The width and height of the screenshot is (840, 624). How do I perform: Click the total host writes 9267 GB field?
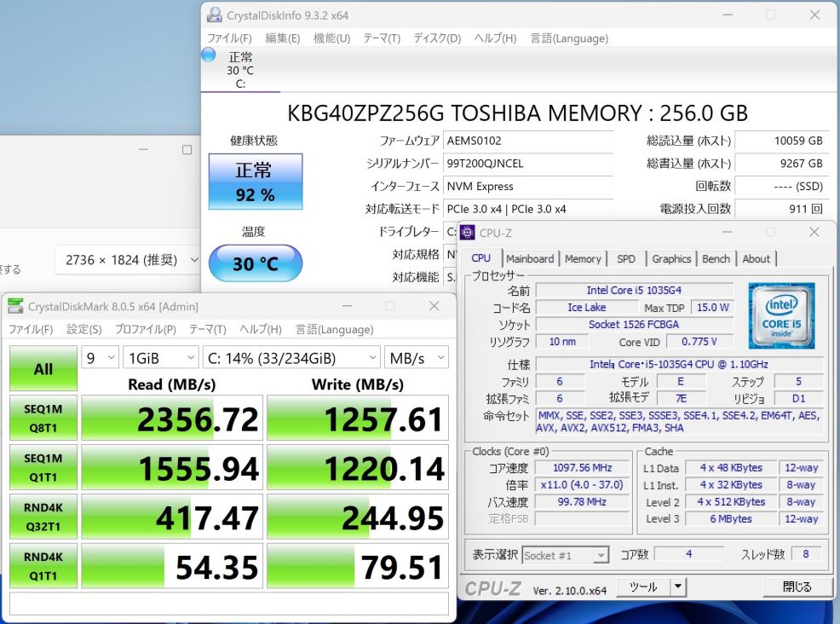click(x=781, y=164)
